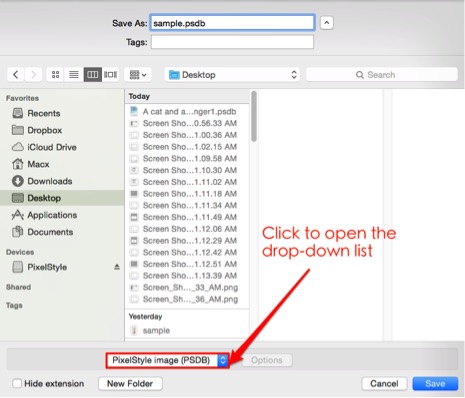The width and height of the screenshot is (465, 398).
Task: Select Screen Sho...1.11.34 AM file
Action: (x=187, y=205)
